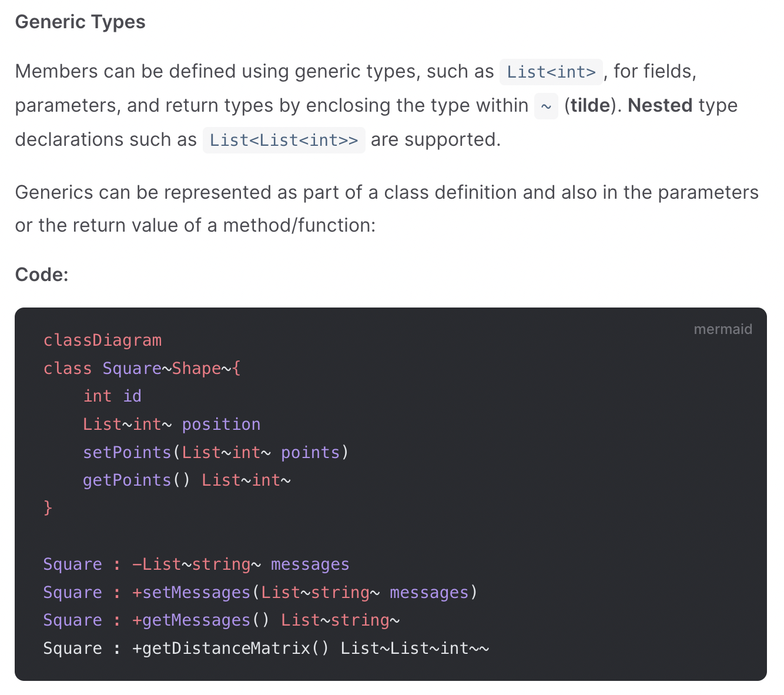Click the -List~string~ messages line
The width and height of the screenshot is (784, 695).
196,564
